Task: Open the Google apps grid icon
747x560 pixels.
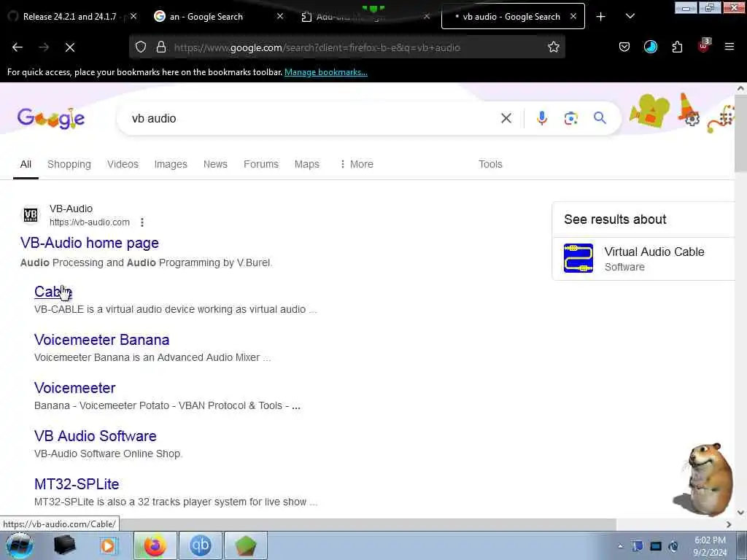Action: pos(725,117)
